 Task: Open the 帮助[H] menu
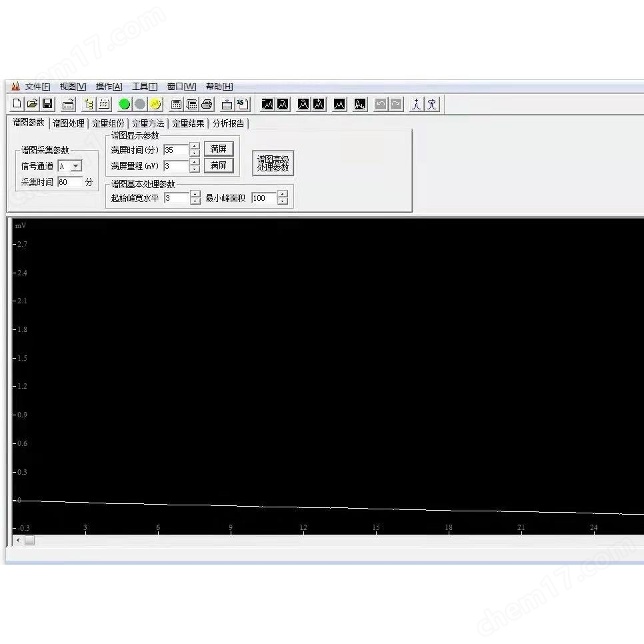[219, 87]
